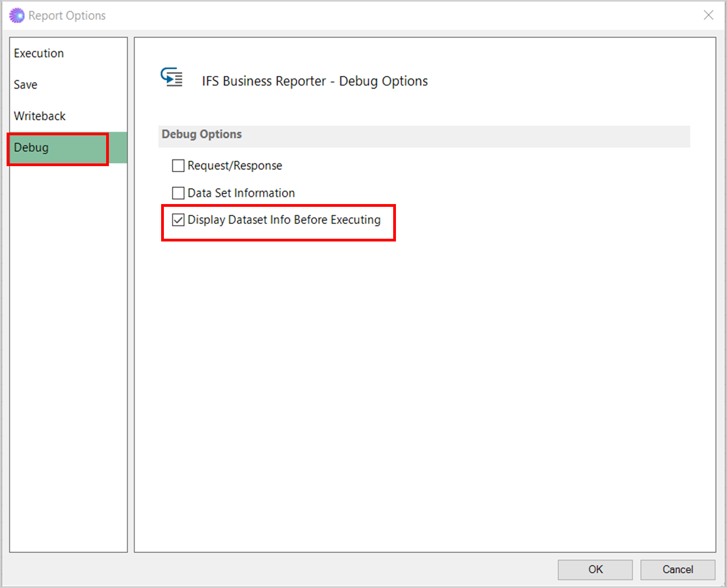
Task: Click the Debug Options section header
Action: pos(424,136)
